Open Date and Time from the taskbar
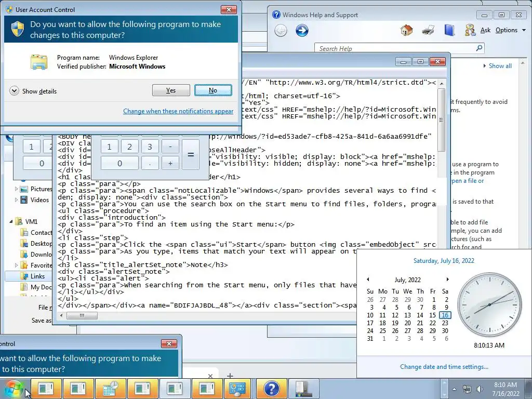Screen dimensions: 532x399 coord(111,388)
